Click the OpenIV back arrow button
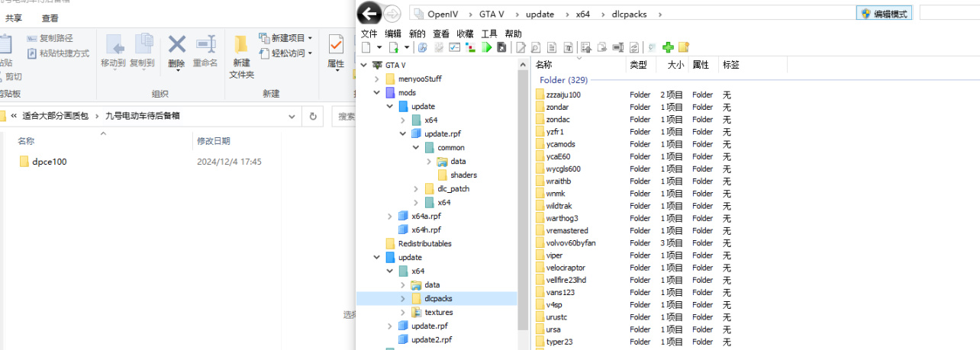The width and height of the screenshot is (980, 350). point(369,13)
